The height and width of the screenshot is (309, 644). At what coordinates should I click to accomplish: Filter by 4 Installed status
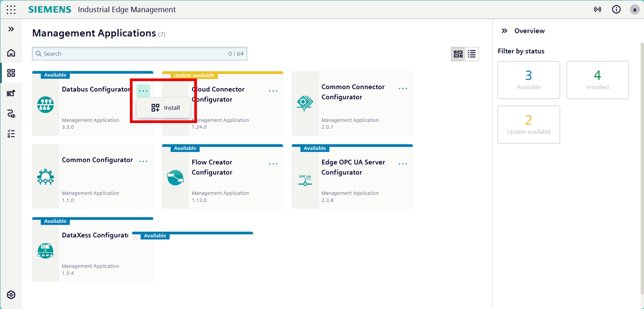pos(597,80)
